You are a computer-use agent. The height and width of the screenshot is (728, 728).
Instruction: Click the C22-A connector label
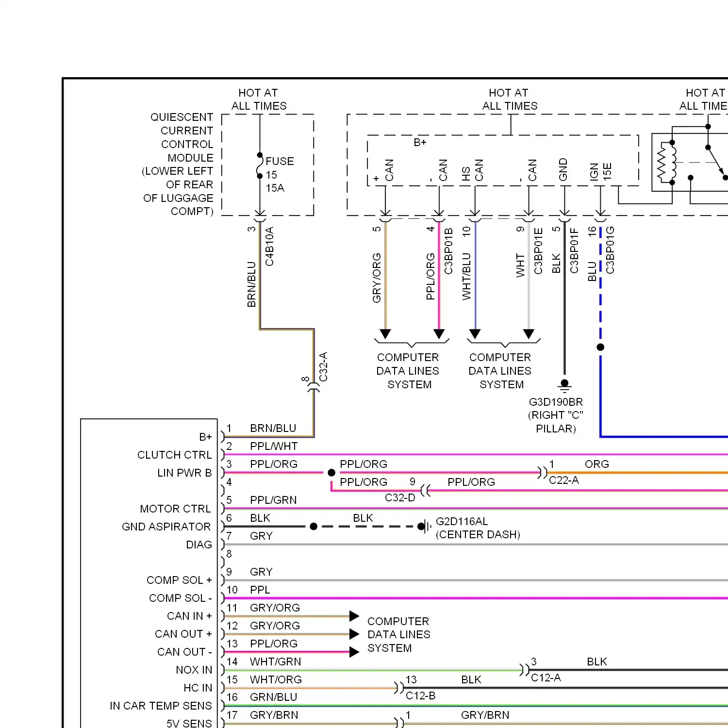point(563,480)
